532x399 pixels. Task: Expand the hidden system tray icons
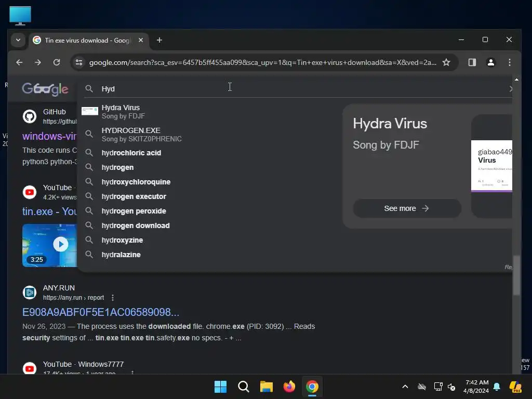pos(405,387)
